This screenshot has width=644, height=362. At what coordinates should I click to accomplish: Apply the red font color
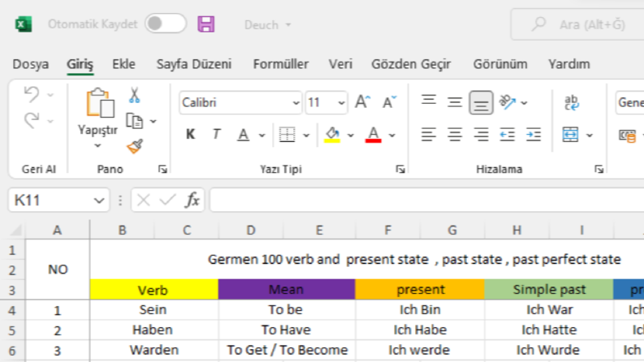373,135
